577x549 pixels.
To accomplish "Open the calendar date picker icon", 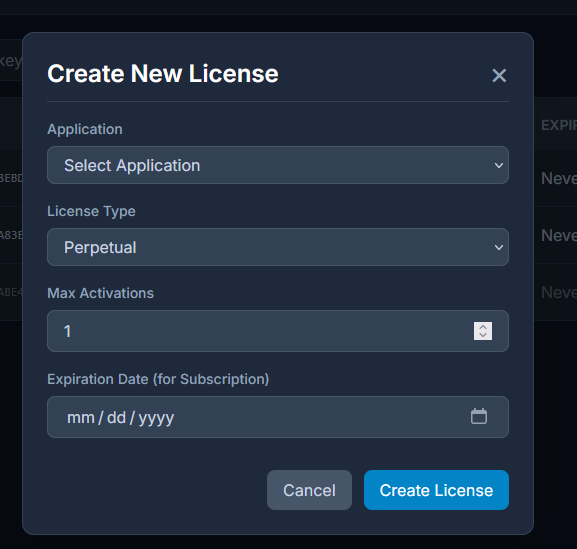I will point(479,417).
